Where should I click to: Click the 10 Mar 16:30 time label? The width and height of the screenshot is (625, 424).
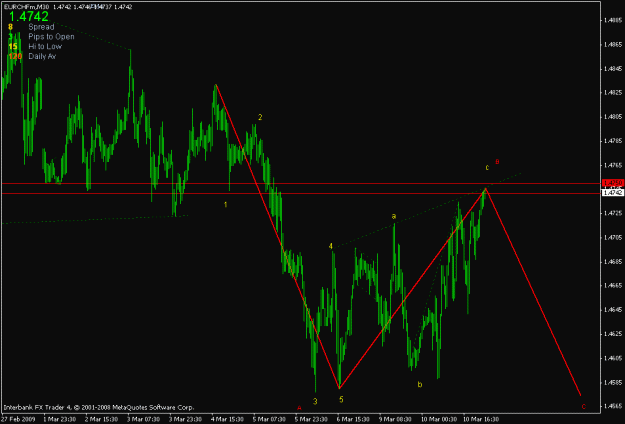click(481, 419)
